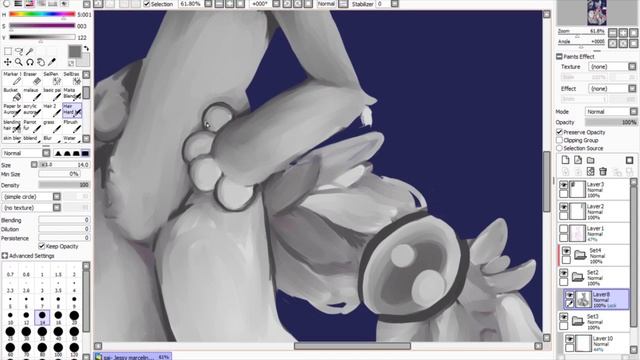Create a new layer set folder
This screenshot has height=360, width=640.
(591, 160)
